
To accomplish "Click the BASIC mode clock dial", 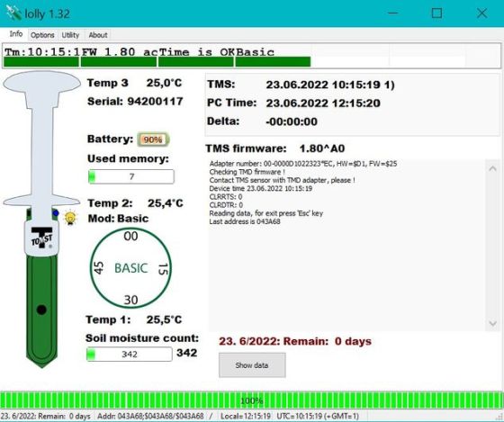I will tap(130, 268).
